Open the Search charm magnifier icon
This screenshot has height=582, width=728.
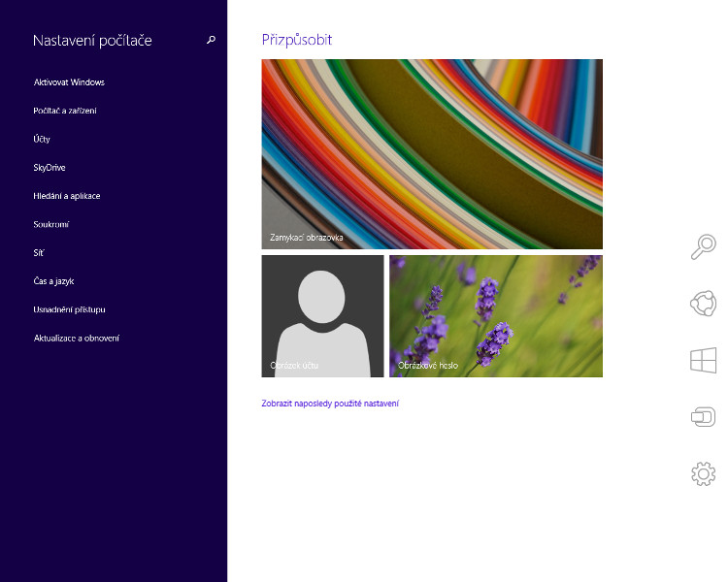pyautogui.click(x=703, y=246)
